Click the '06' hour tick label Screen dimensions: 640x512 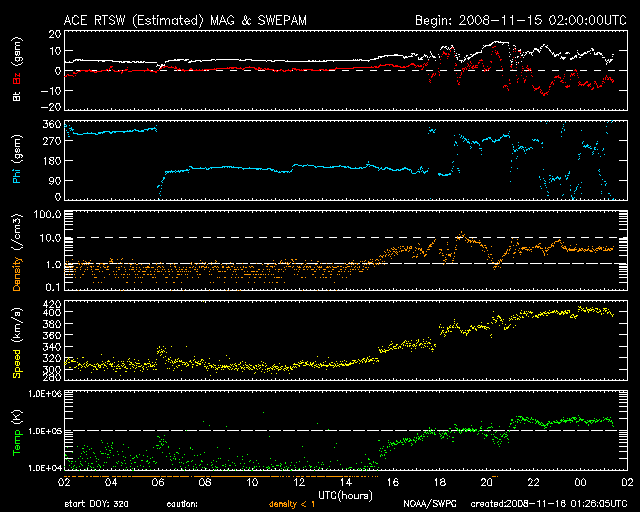[158, 482]
